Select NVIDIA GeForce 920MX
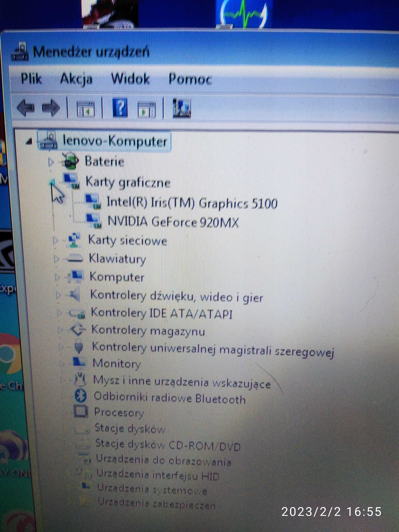 click(173, 222)
